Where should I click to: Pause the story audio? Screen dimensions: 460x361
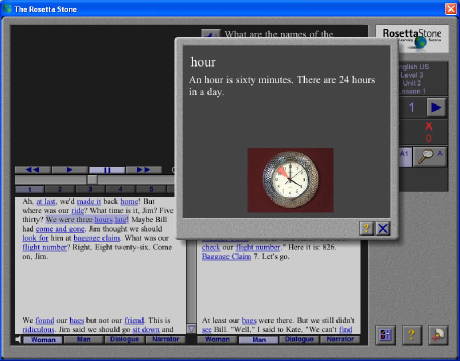click(107, 170)
